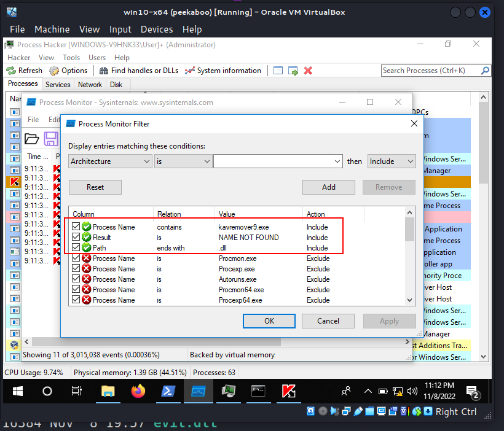
Task: Open File Explorer from the taskbar
Action: coord(108,391)
